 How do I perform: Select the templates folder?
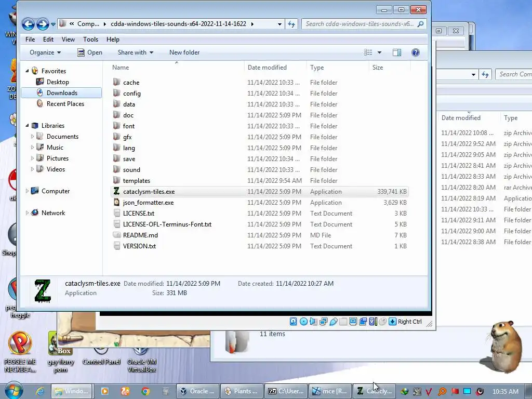(x=137, y=181)
